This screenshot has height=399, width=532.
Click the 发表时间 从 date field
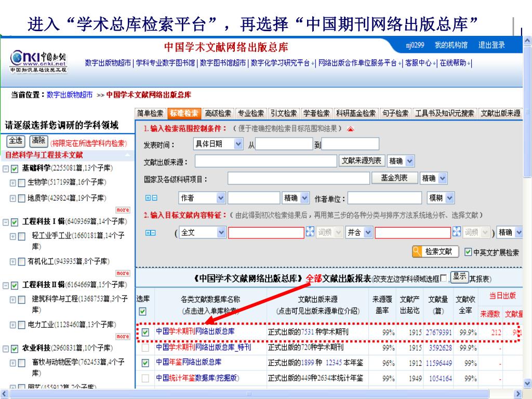(x=284, y=144)
